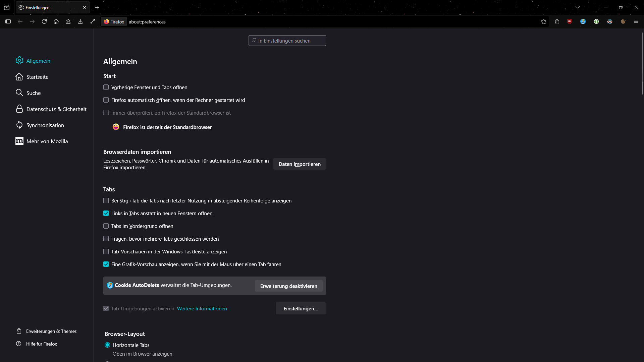Open the Extensions puzzle-piece icon

coord(557,21)
